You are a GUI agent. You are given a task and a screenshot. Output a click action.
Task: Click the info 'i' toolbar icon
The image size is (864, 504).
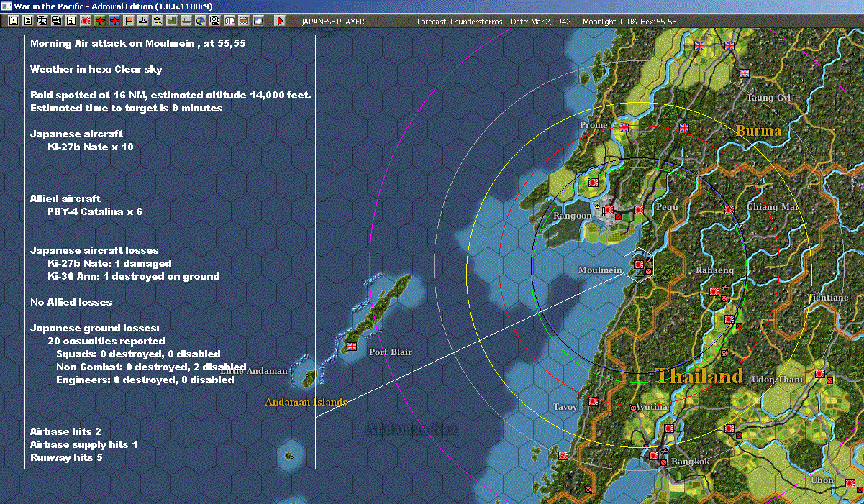(71, 21)
